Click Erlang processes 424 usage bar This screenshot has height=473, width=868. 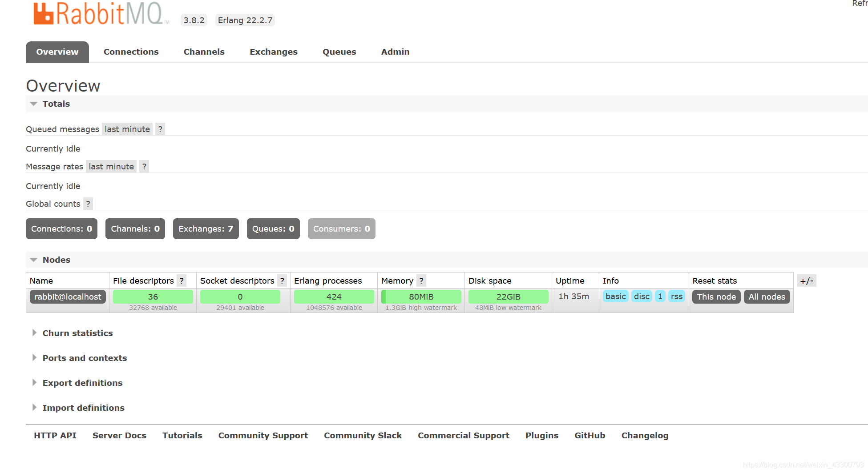334,297
